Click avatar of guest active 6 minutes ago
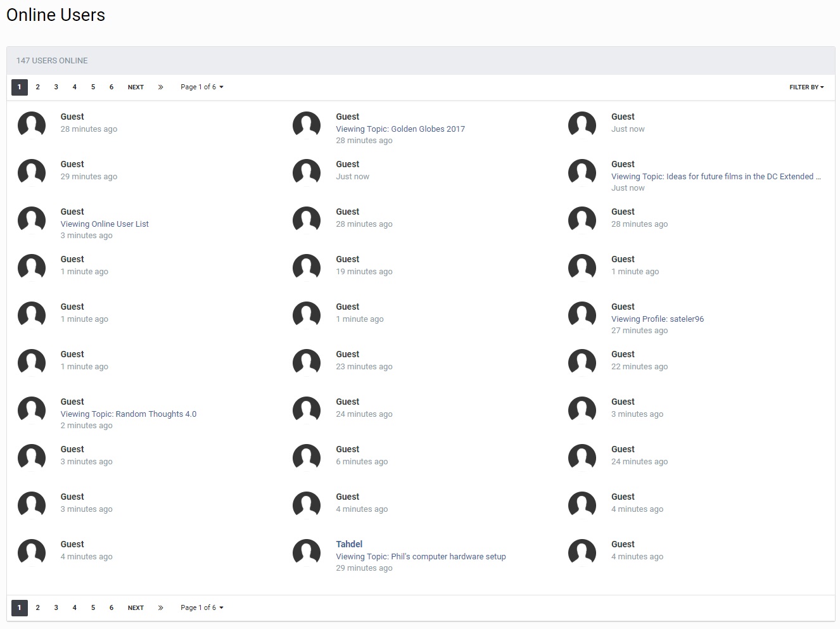840x629 pixels. (307, 457)
